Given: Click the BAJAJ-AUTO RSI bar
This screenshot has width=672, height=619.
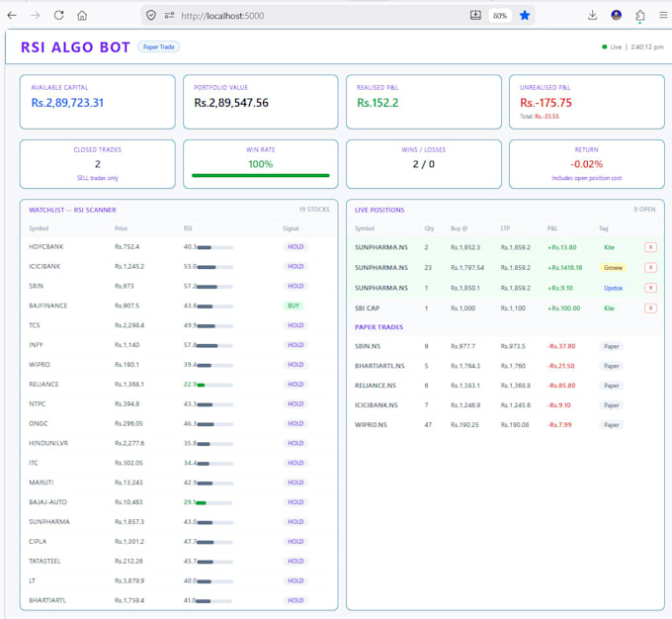Looking at the screenshot, I should [214, 502].
